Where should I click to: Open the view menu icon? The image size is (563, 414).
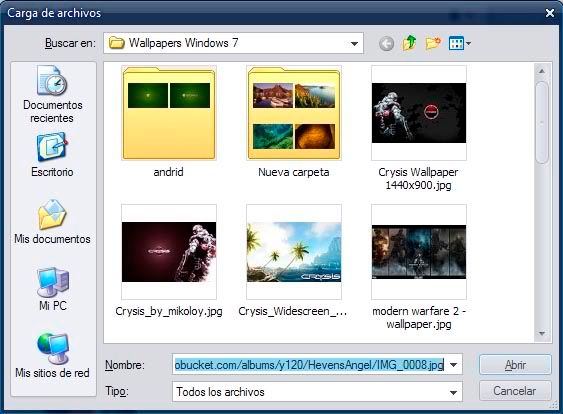tap(459, 43)
